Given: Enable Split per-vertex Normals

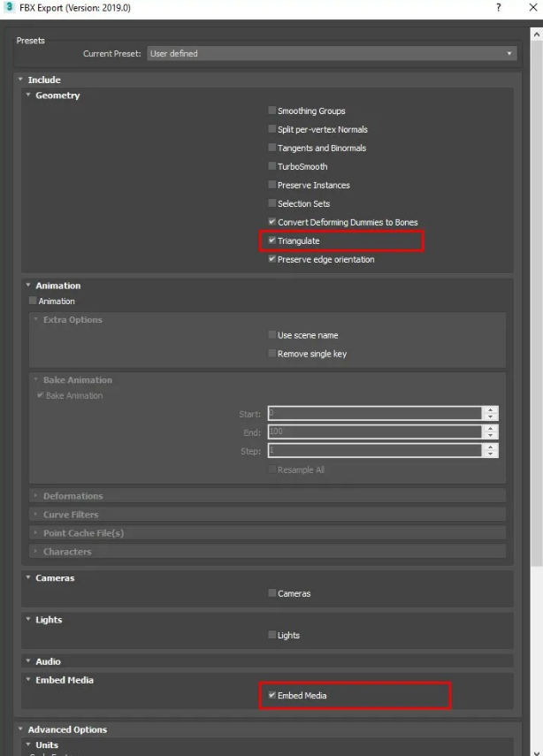Looking at the screenshot, I should pyautogui.click(x=272, y=129).
